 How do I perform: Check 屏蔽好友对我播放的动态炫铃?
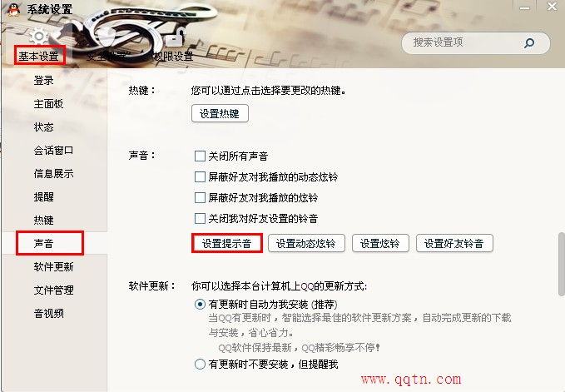(x=200, y=177)
